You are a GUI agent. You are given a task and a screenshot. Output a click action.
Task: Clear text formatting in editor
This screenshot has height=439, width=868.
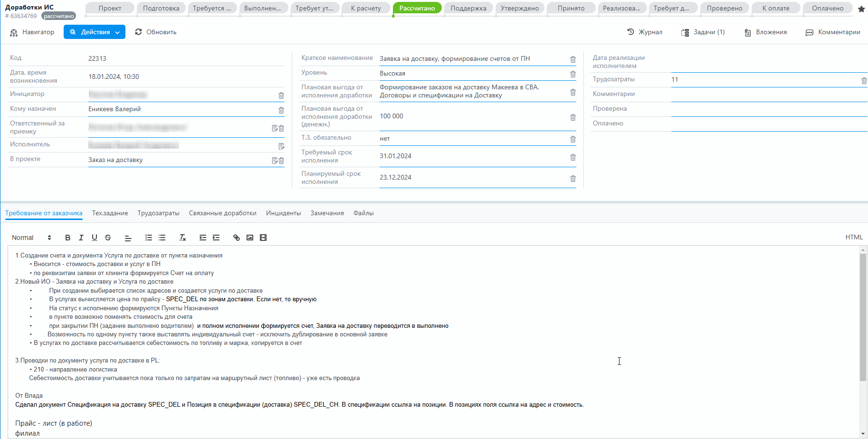[x=182, y=238]
